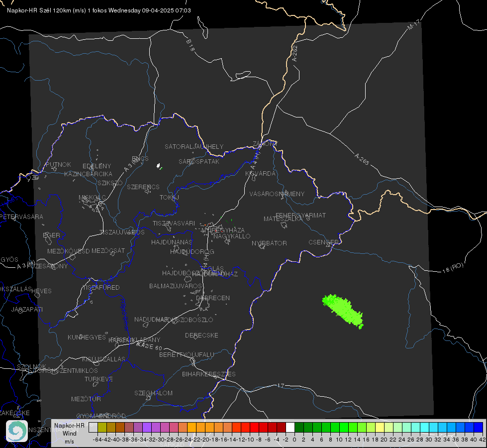Click the EGER label
487x448 pixels.
(52, 235)
